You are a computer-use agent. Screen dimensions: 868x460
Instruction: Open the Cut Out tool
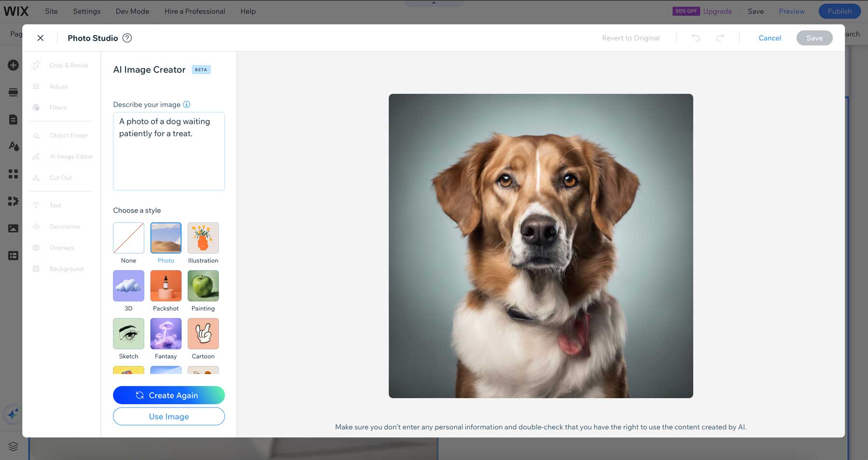pos(60,177)
